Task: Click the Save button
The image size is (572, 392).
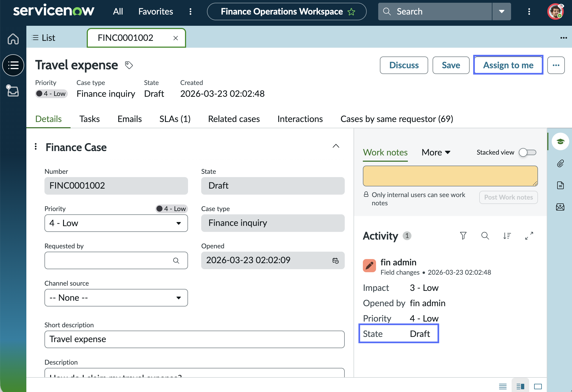Action: [x=451, y=65]
